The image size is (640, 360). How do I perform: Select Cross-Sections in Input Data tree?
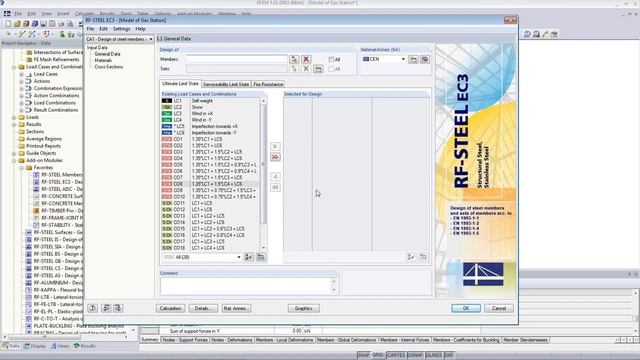109,67
